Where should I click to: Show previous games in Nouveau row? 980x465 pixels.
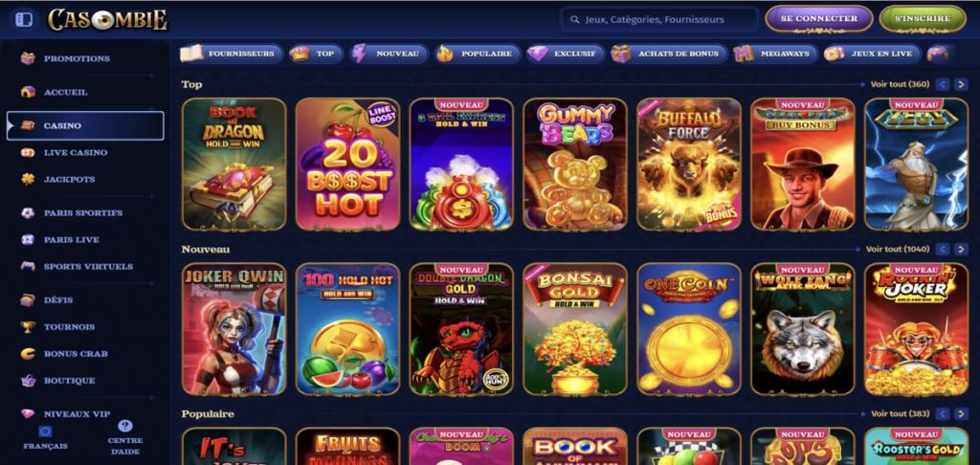(x=943, y=250)
